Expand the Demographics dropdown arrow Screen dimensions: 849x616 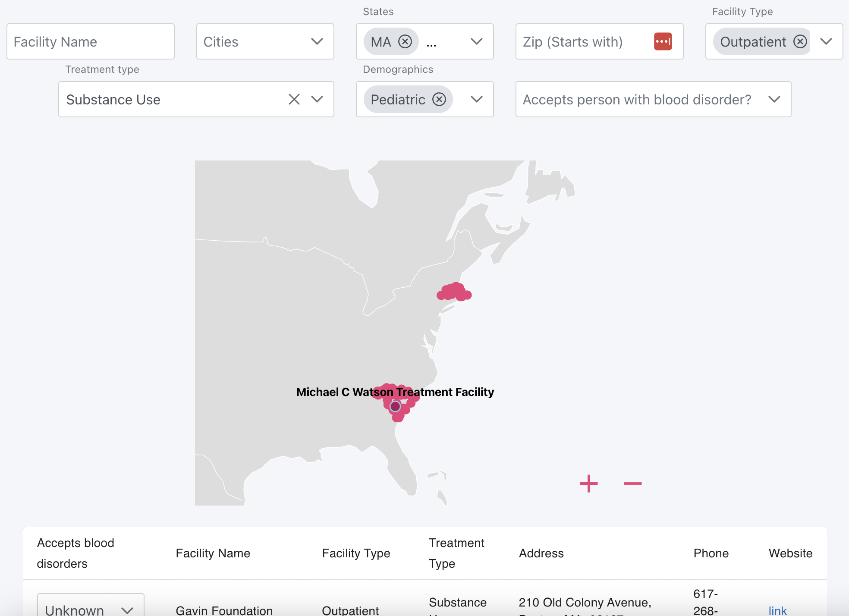coord(476,99)
